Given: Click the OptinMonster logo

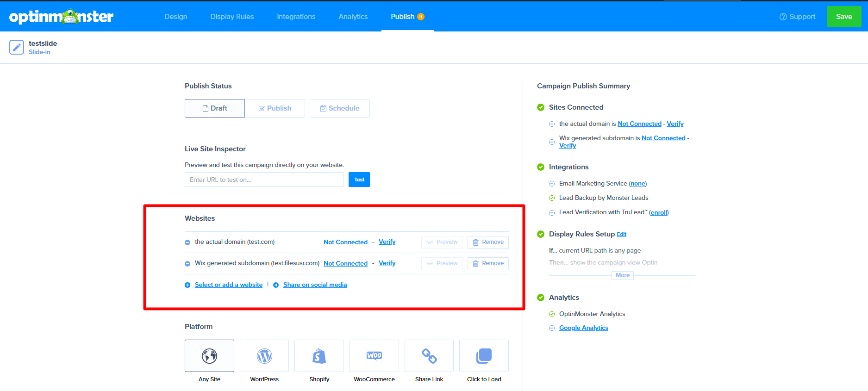Looking at the screenshot, I should (61, 17).
